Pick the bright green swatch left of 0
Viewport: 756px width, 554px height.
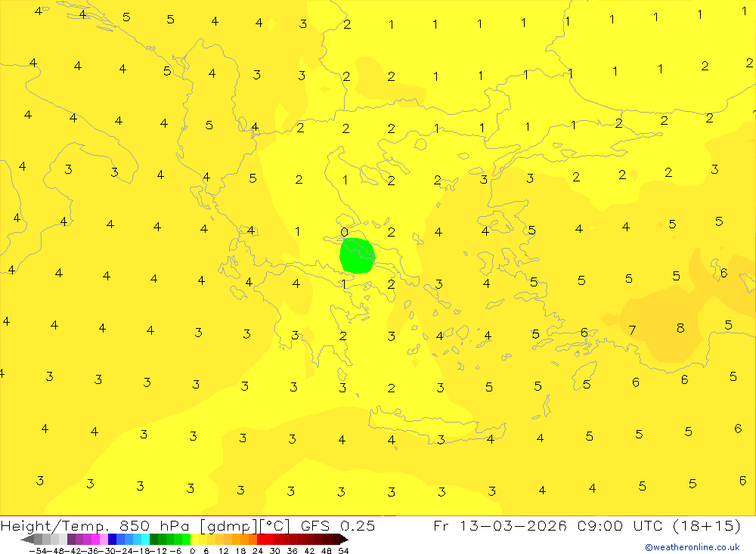click(186, 540)
